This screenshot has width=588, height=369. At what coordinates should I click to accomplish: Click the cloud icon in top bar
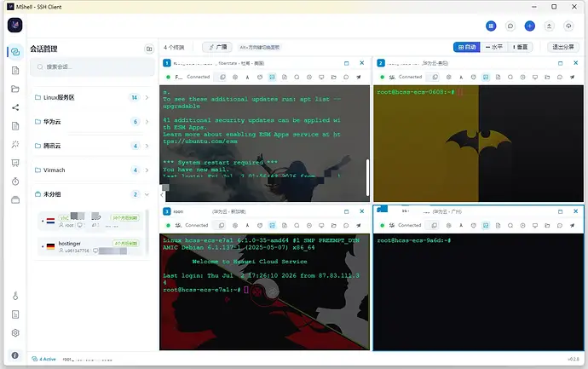click(568, 26)
